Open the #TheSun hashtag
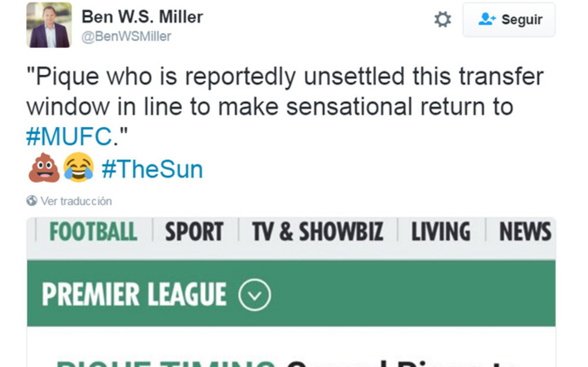Screen dimensions: 588x367 [x=152, y=170]
